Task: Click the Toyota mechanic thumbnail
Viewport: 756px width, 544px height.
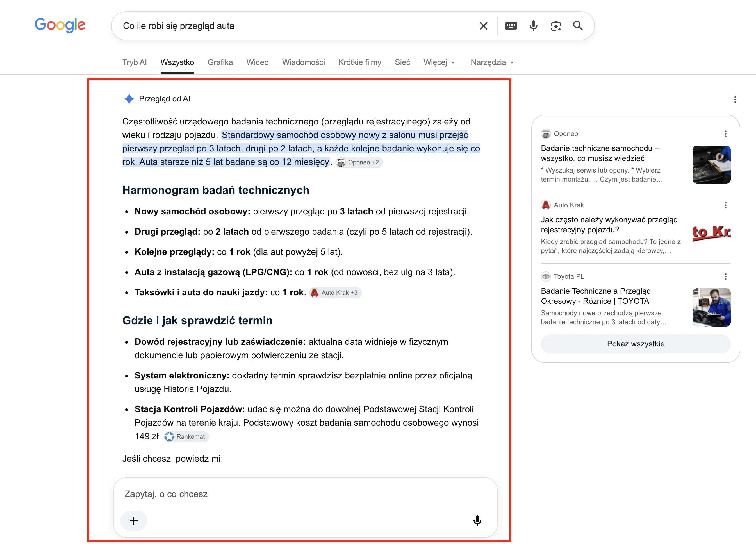Action: click(x=711, y=307)
